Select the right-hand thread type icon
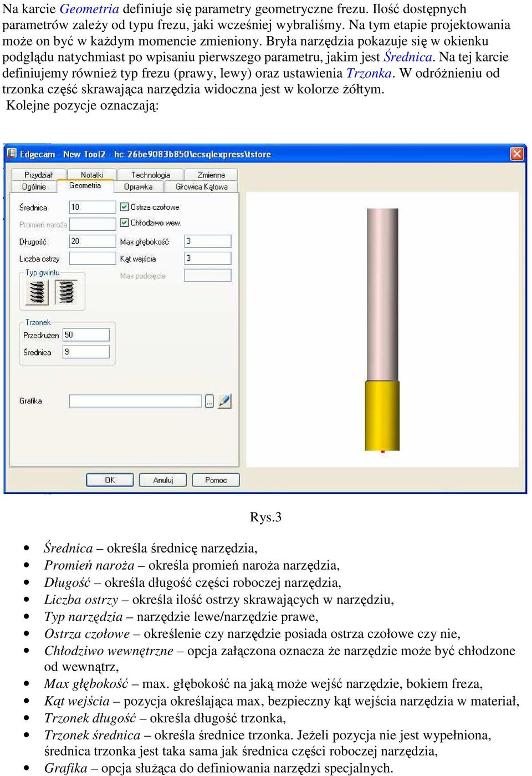This screenshot has height=776, width=532. tap(66, 292)
